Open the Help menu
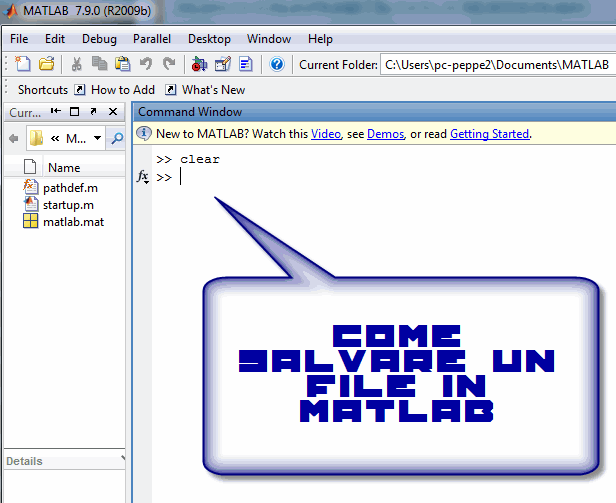The image size is (616, 503). [x=320, y=39]
